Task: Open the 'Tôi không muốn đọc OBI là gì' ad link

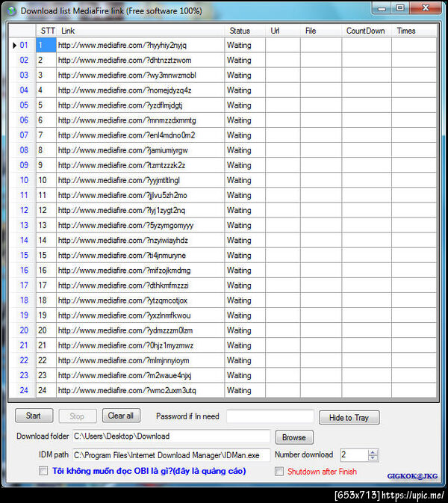Action: click(149, 471)
